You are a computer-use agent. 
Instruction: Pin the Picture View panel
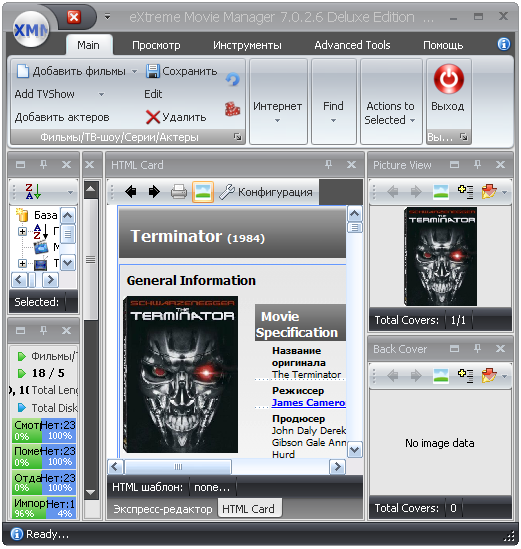click(478, 164)
